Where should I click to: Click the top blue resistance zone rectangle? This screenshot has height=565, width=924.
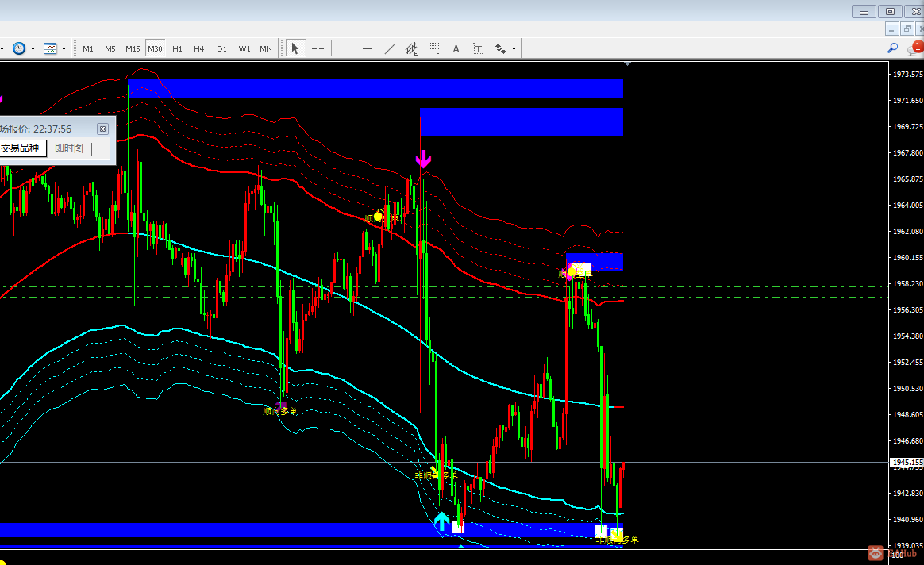pos(375,88)
